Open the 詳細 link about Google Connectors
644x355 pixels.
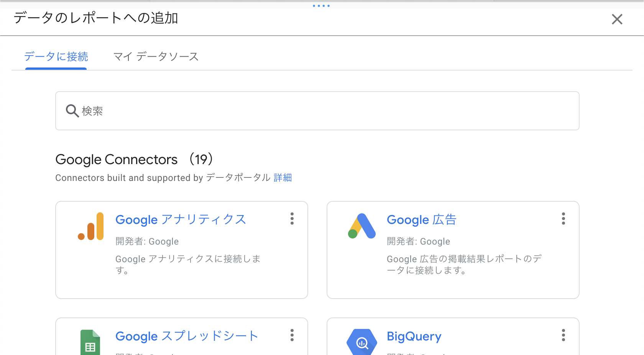coord(283,177)
